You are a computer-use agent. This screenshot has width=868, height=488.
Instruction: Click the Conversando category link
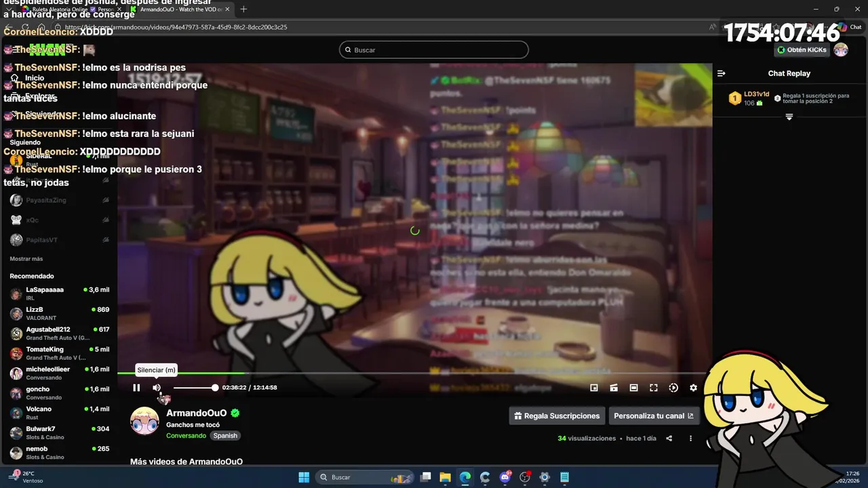pos(186,436)
